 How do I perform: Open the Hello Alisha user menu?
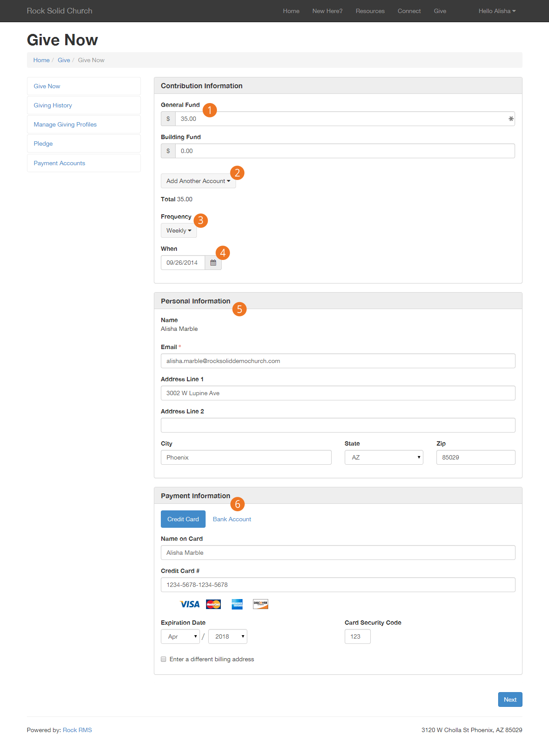497,11
